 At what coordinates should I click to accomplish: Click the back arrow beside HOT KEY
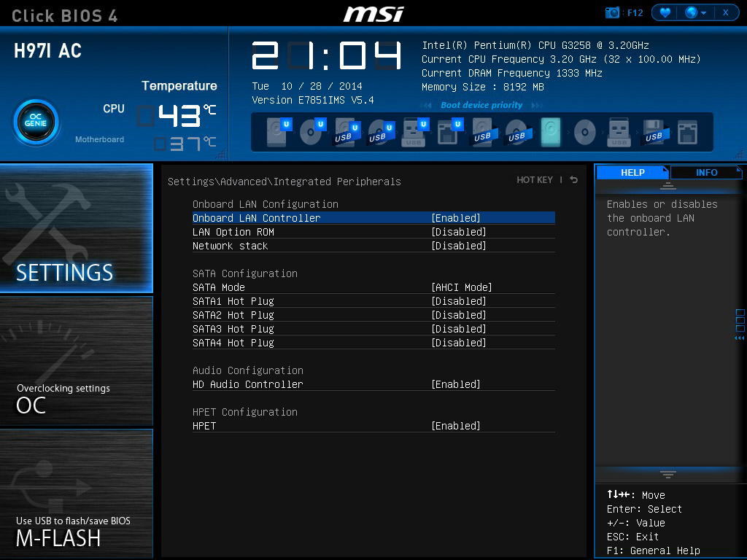574,180
